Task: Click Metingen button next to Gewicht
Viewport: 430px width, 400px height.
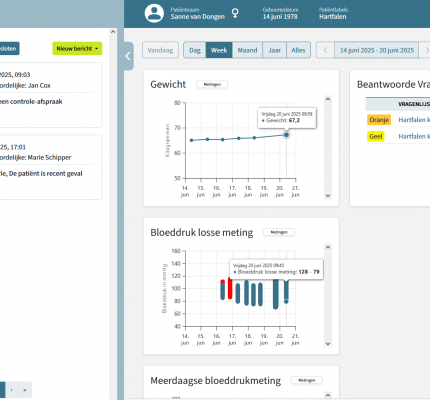Action: point(212,85)
